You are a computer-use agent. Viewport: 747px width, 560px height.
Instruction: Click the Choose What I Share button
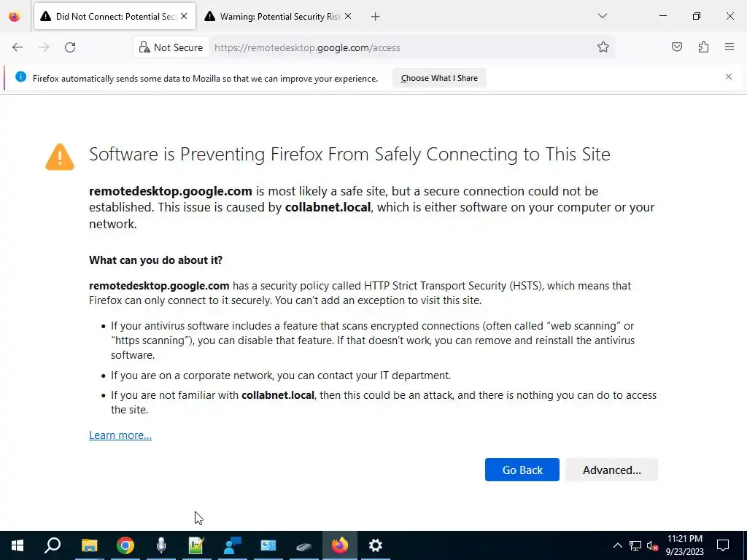(x=439, y=78)
